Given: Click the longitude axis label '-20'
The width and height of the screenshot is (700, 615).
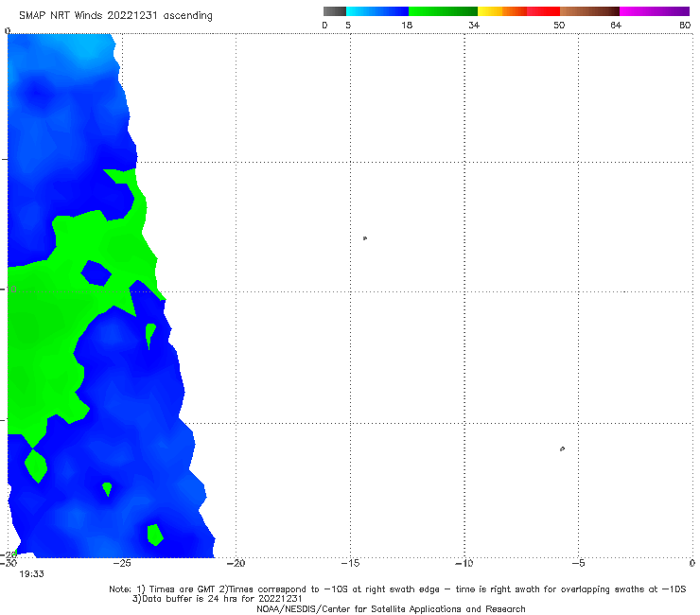Looking at the screenshot, I should click(236, 563).
